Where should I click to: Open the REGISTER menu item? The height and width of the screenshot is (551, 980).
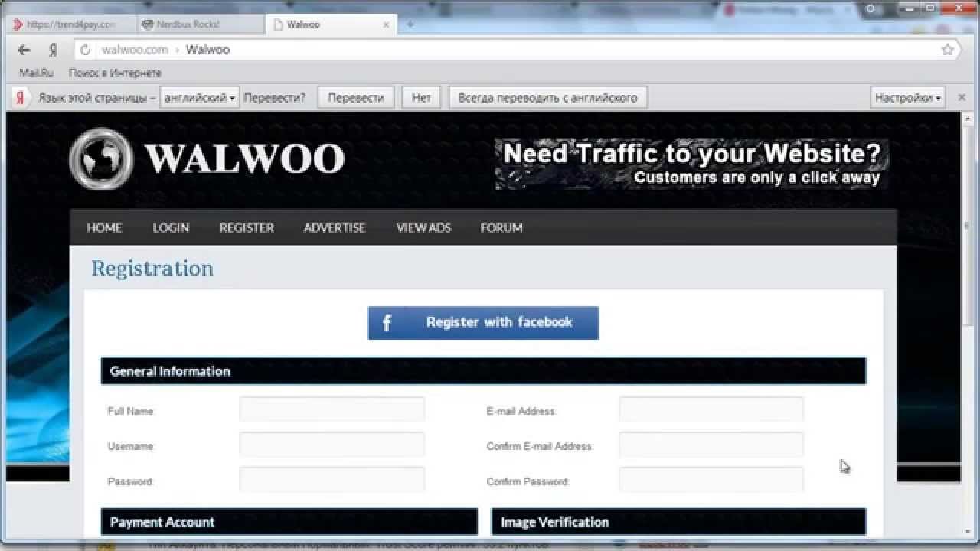click(247, 228)
